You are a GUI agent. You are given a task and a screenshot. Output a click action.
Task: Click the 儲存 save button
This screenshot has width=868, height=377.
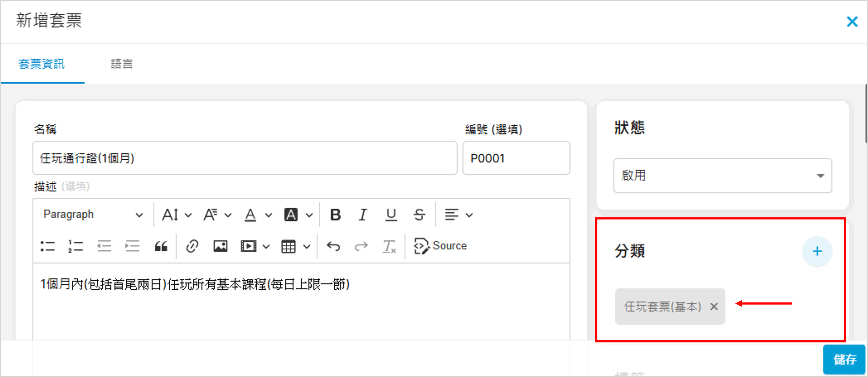pyautogui.click(x=844, y=359)
